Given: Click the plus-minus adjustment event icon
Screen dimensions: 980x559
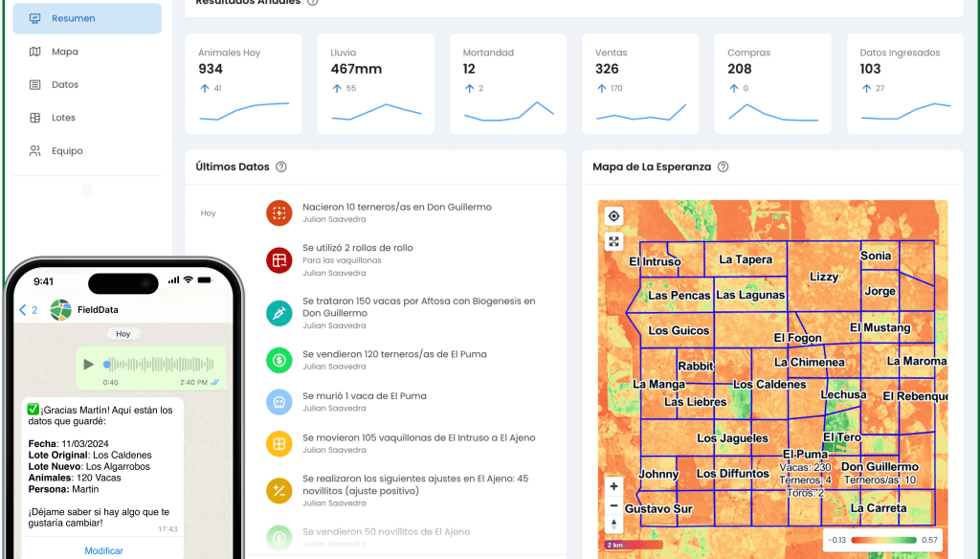Looking at the screenshot, I should click(x=278, y=491).
